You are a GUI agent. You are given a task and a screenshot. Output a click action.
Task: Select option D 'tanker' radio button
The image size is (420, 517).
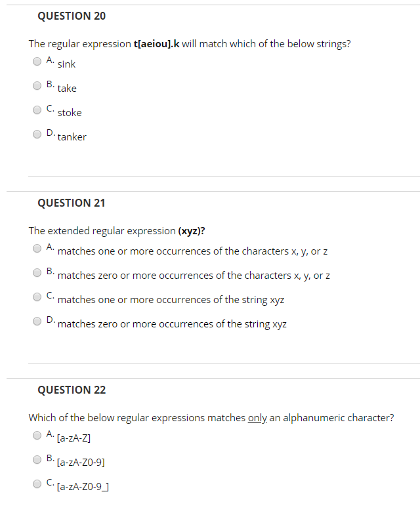[x=37, y=134]
